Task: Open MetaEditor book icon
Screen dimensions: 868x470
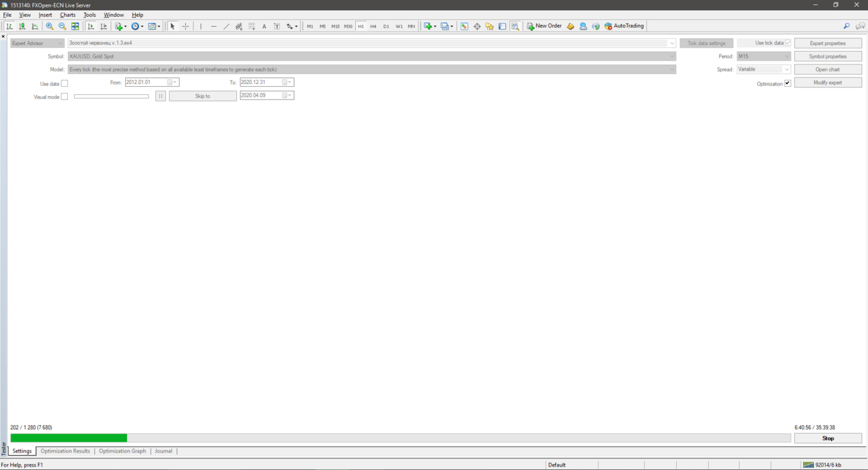Action: (571, 26)
